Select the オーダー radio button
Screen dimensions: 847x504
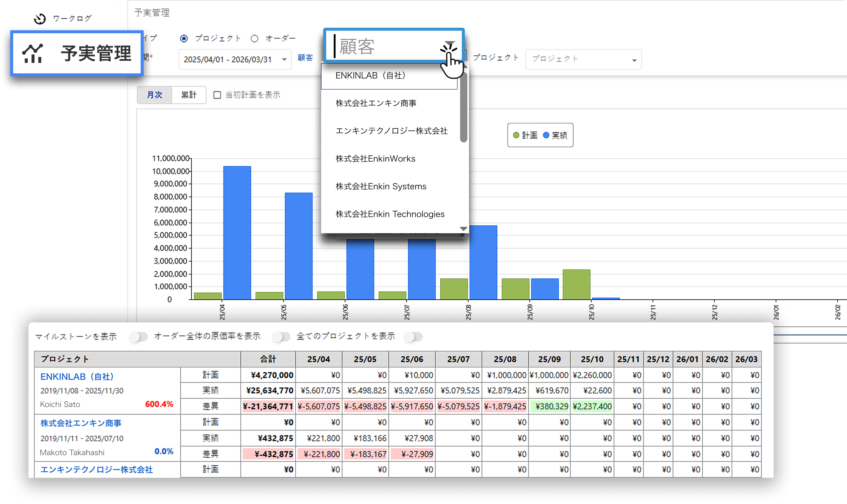click(254, 39)
